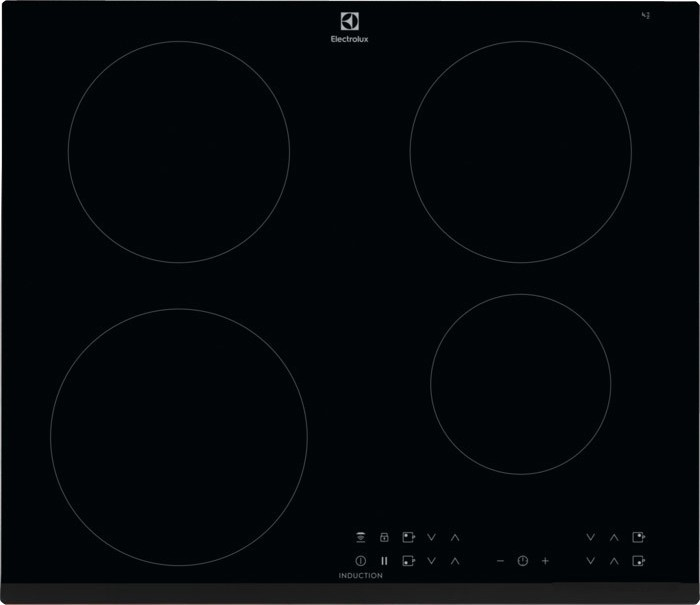This screenshot has height=605, width=700.
Task: Select the rear-right zone indicator icon
Action: [639, 537]
